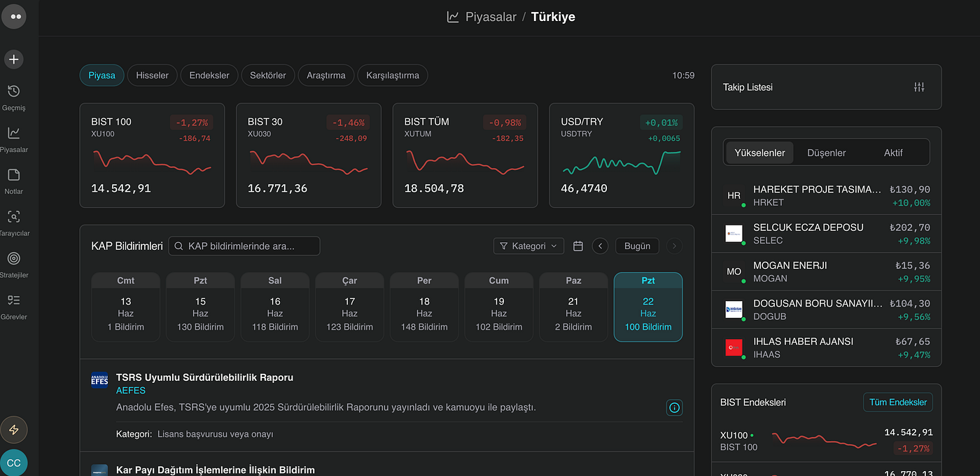
Task: Switch to the Endeksler tab
Action: (209, 76)
